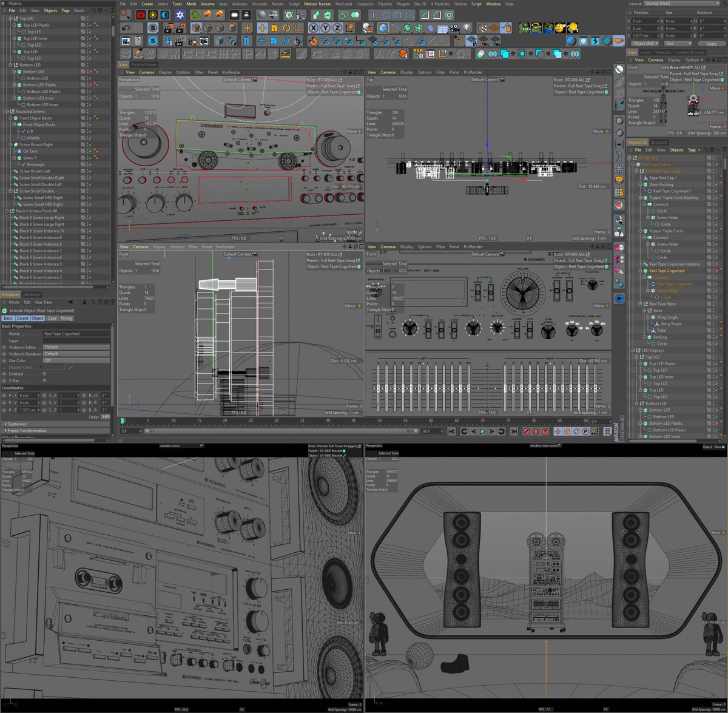Toggle the X axis lock icon

click(x=314, y=28)
